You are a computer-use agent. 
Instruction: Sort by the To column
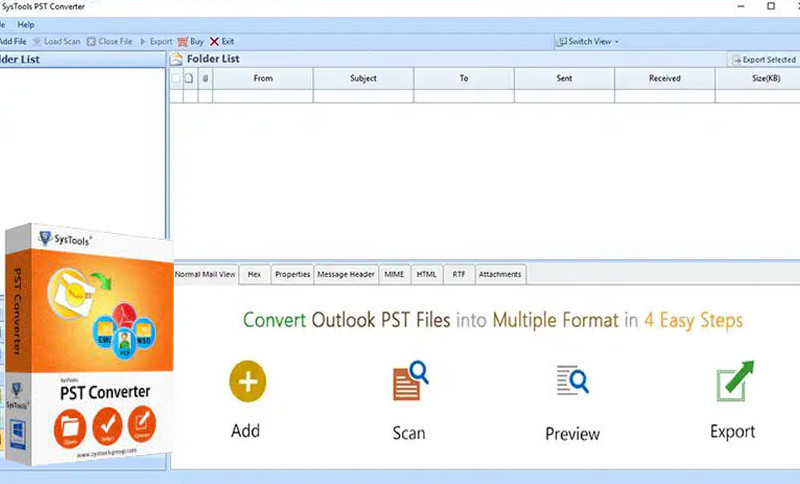tap(464, 79)
